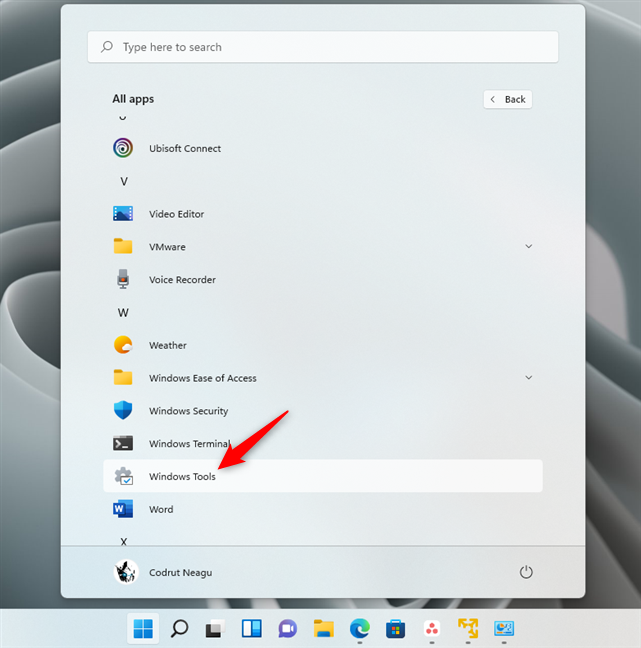Viewport: 641px width, 648px height.
Task: Open the Weather app icon
Action: tap(123, 345)
